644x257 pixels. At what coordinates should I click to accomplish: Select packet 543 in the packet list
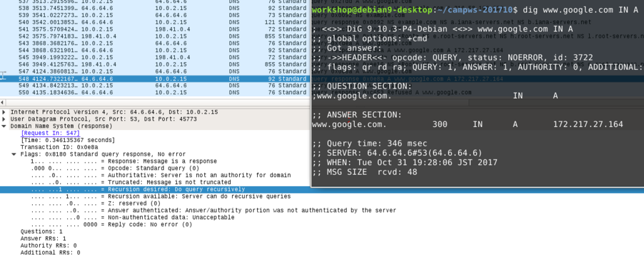point(155,43)
